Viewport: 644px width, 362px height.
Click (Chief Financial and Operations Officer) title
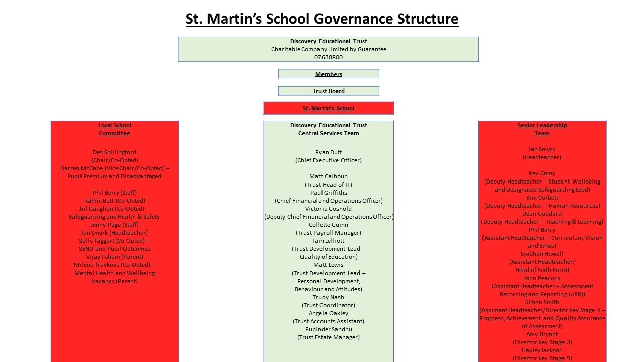(329, 201)
